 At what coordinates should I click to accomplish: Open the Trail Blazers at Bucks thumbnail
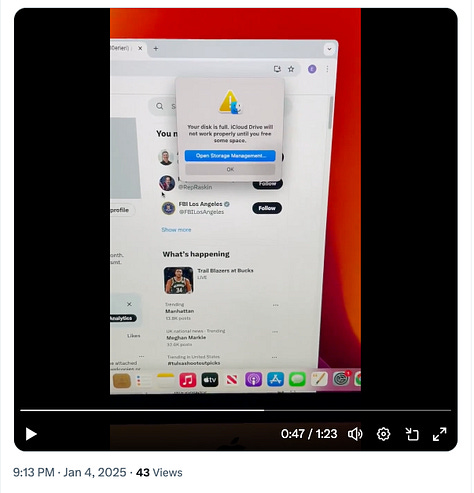[178, 280]
